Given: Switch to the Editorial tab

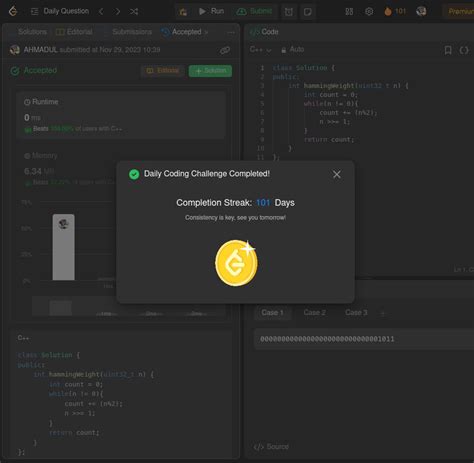Looking at the screenshot, I should pos(74,32).
